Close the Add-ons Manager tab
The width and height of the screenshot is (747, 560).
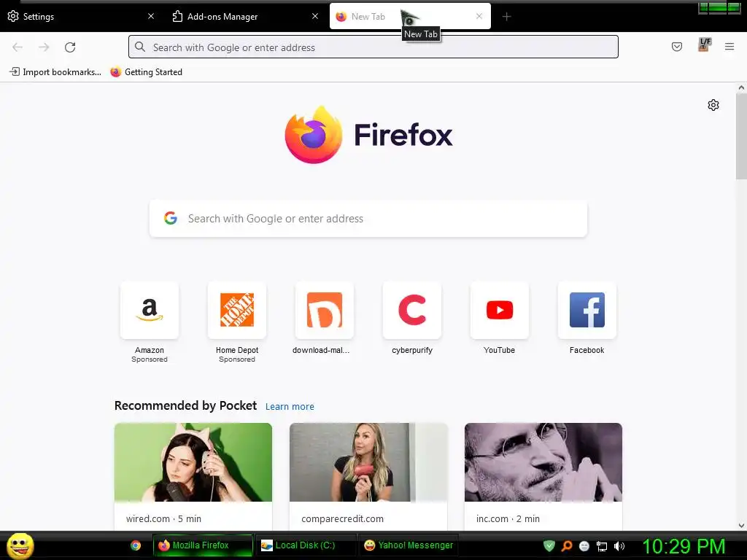coord(315,16)
